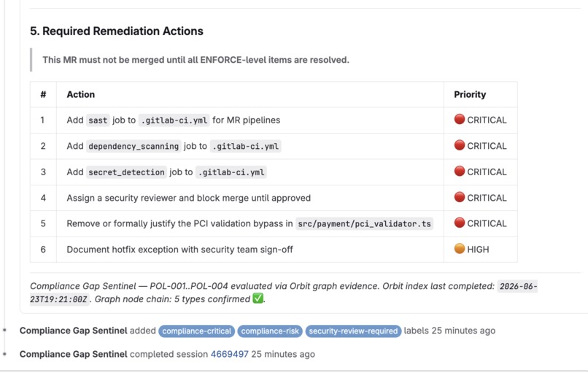This screenshot has height=373, width=588.
Task: Click the orange HIGH priority icon
Action: point(460,249)
